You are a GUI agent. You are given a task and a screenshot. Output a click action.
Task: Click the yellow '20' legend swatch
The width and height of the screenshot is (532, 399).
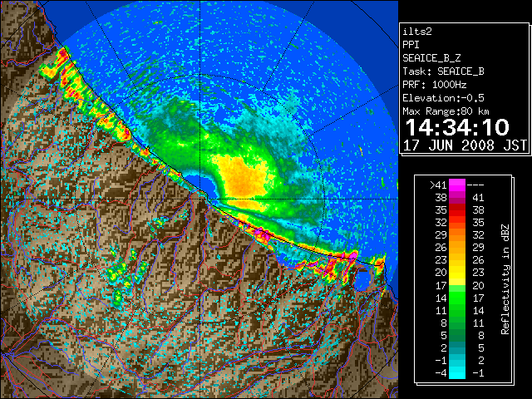point(456,273)
